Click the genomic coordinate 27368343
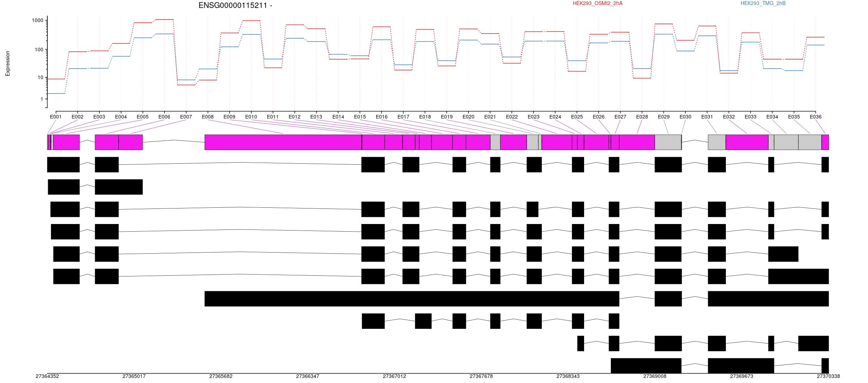This screenshot has height=383, width=868. tap(568, 376)
